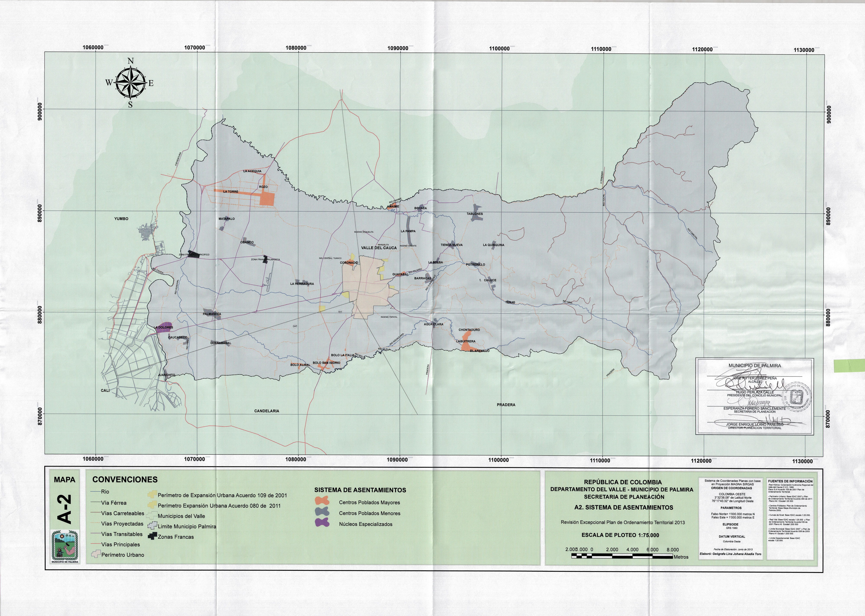Click the PRADERA municipality label
This screenshot has height=616, width=865.
coord(506,405)
